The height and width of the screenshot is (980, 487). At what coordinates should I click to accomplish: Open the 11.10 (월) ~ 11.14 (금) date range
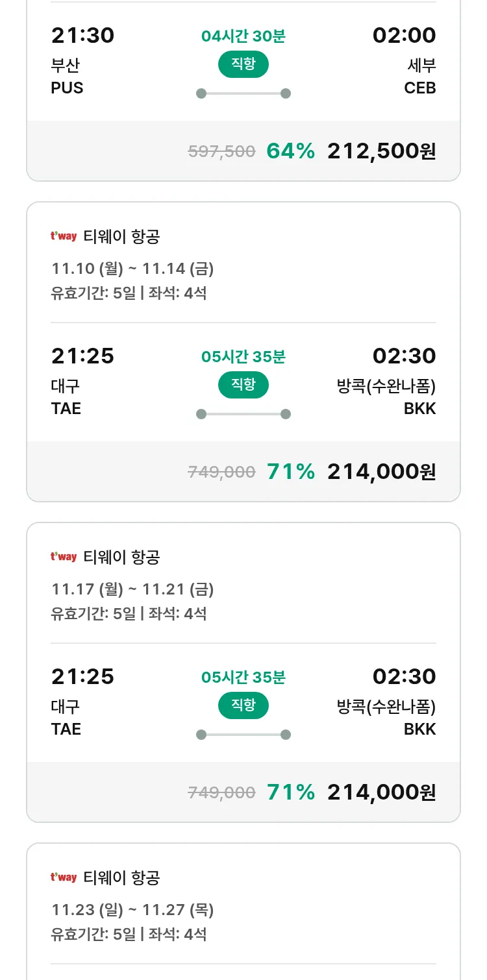pyautogui.click(x=132, y=269)
